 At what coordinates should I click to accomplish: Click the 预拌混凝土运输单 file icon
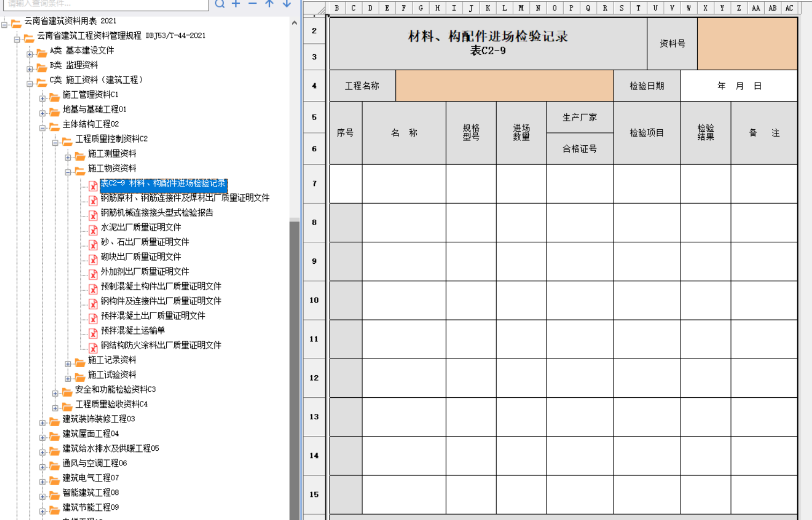tap(93, 333)
